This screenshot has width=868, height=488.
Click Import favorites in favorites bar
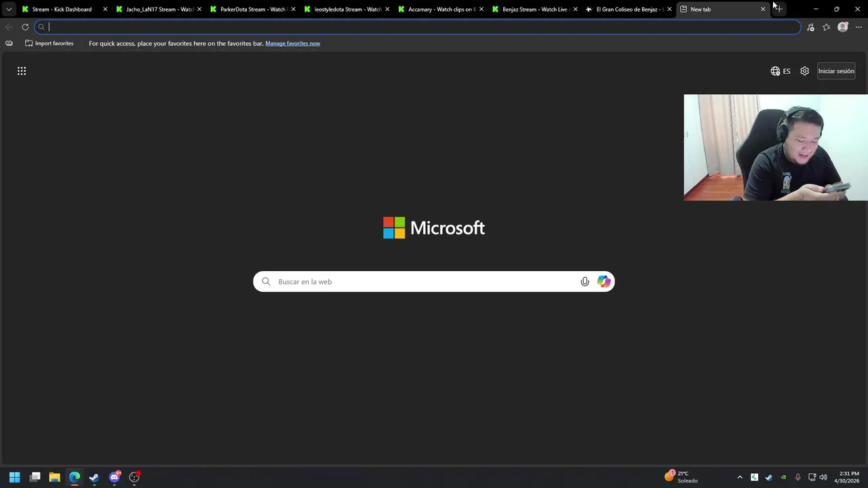[49, 43]
